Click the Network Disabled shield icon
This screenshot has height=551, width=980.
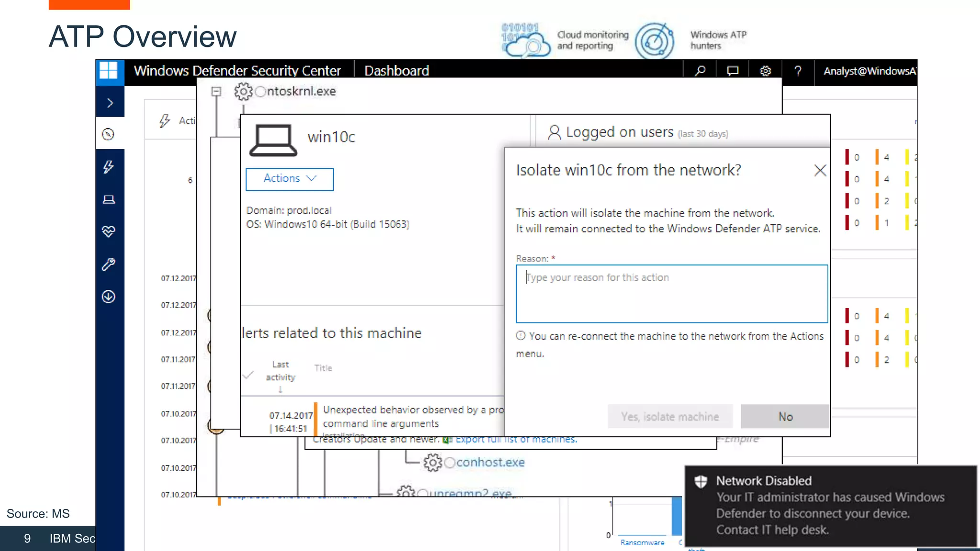click(701, 481)
